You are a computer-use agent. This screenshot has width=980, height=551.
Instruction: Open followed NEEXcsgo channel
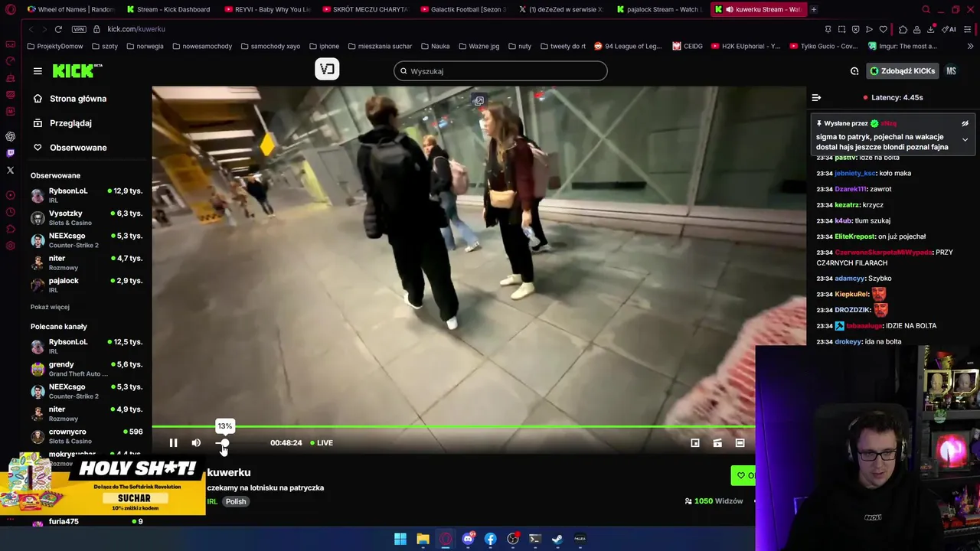(87, 240)
